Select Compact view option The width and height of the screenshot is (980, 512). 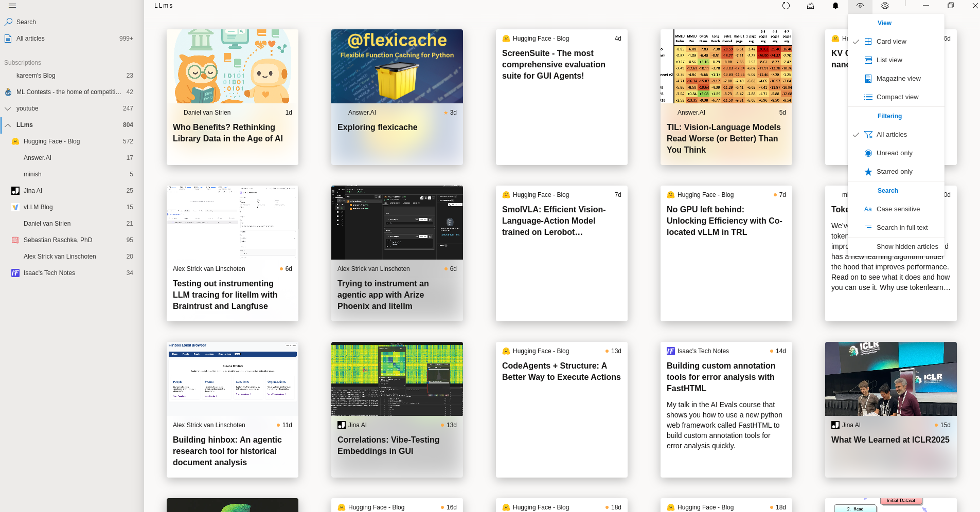896,97
